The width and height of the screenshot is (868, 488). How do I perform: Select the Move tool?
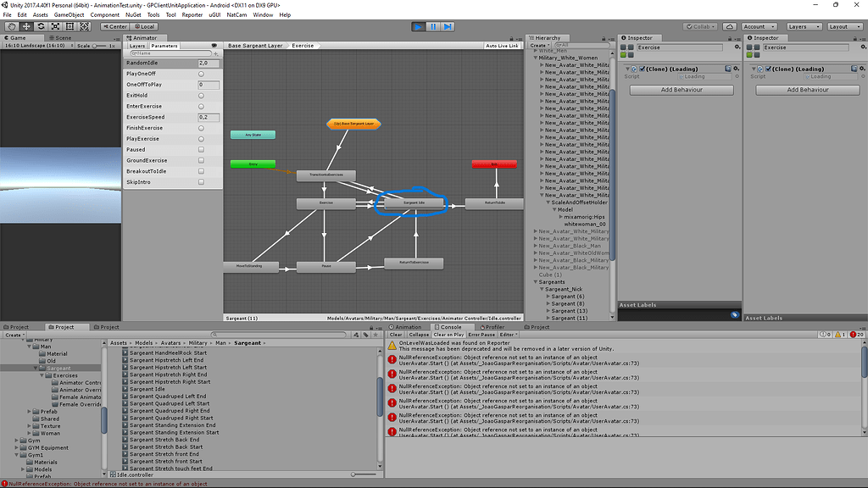[x=25, y=26]
